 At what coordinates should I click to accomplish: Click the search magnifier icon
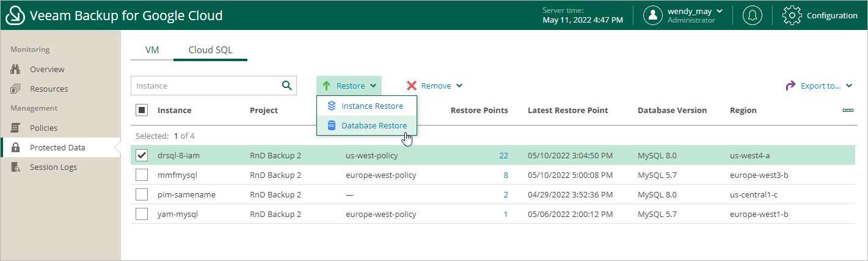(286, 86)
